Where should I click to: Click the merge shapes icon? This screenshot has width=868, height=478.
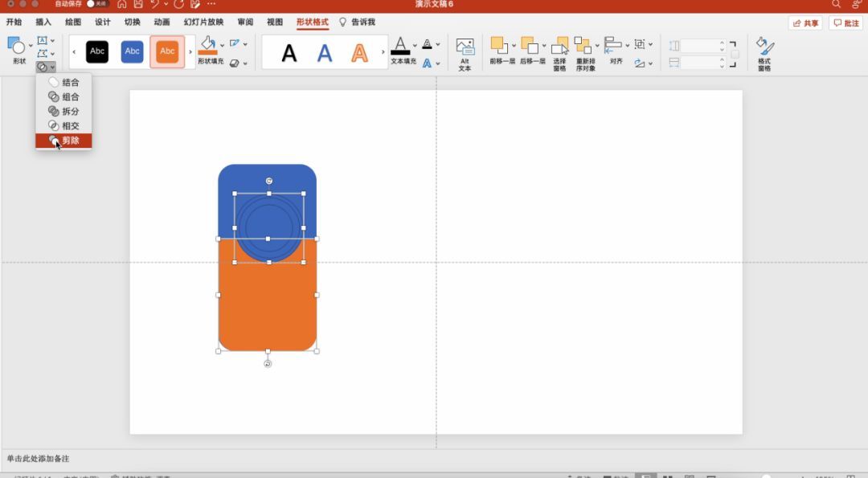click(x=42, y=67)
